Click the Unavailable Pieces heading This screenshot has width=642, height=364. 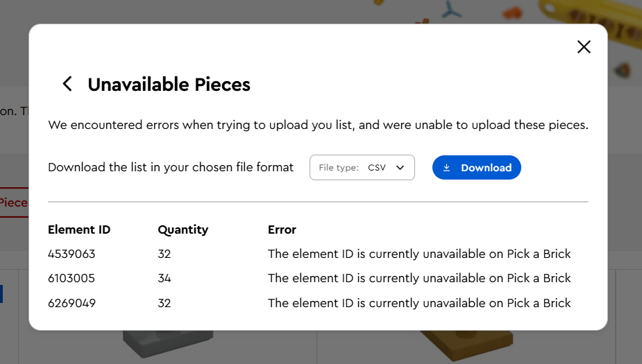coord(169,85)
